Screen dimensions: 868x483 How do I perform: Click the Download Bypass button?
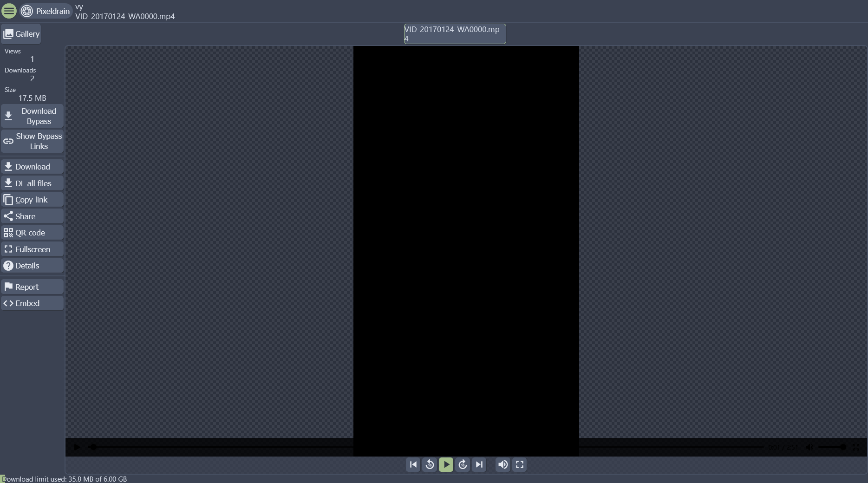32,116
